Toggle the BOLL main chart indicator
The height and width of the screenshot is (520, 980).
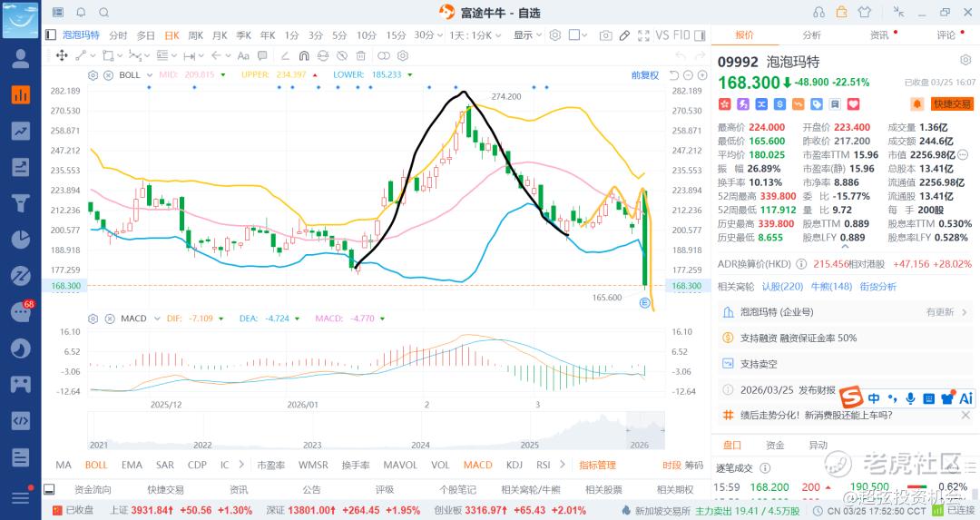click(96, 465)
